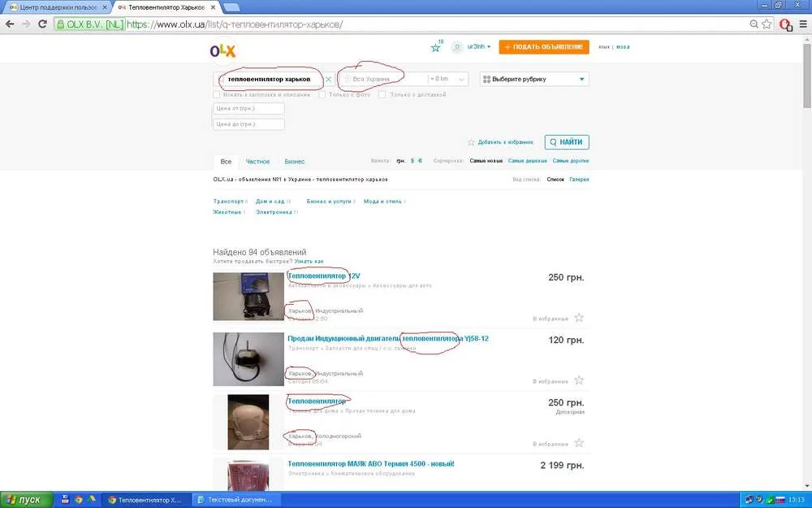Image resolution: width=812 pixels, height=508 pixels.
Task: Open Тепловентилятор 12V listing title
Action: coord(324,276)
